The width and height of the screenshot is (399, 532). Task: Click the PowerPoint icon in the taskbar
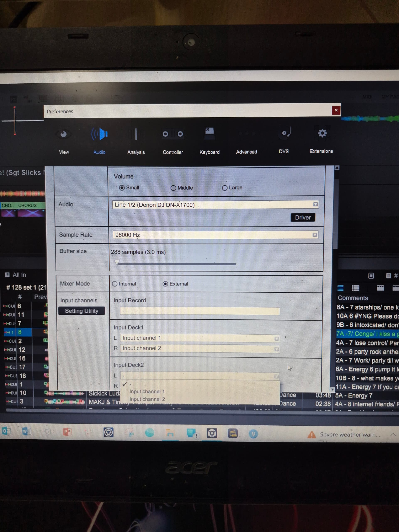67,432
